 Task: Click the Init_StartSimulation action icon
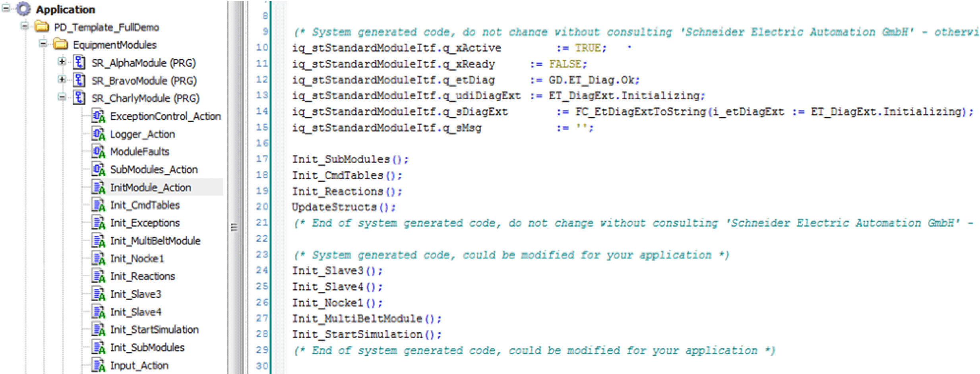coord(98,329)
